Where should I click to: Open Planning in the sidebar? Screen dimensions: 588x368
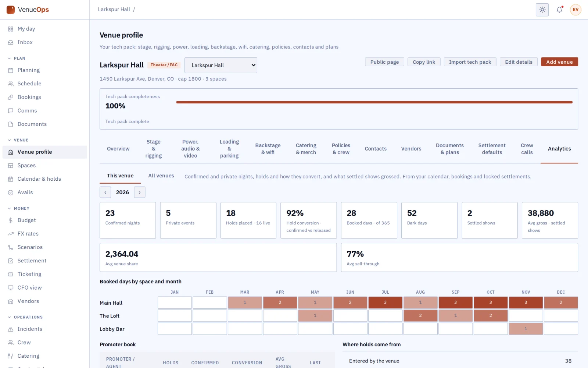click(45, 70)
